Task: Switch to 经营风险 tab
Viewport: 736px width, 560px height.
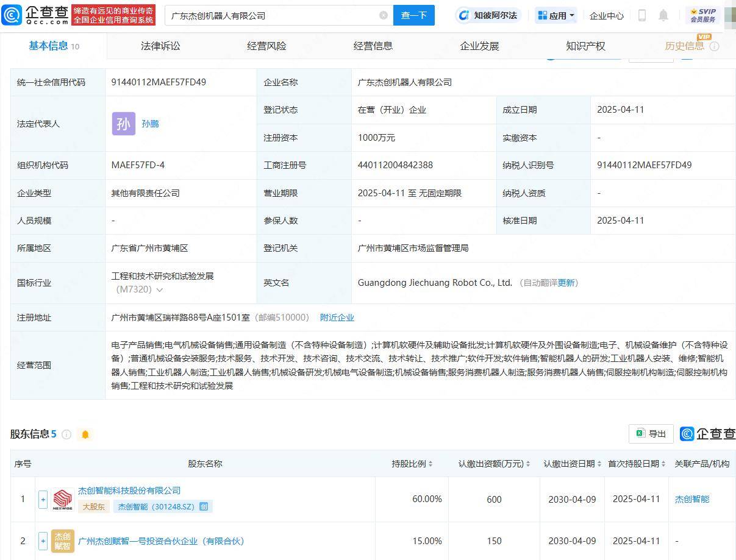Action: tap(266, 46)
